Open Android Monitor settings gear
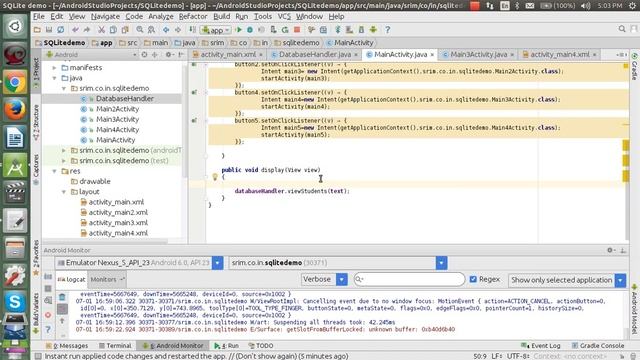The width and height of the screenshot is (640, 360). 610,250
